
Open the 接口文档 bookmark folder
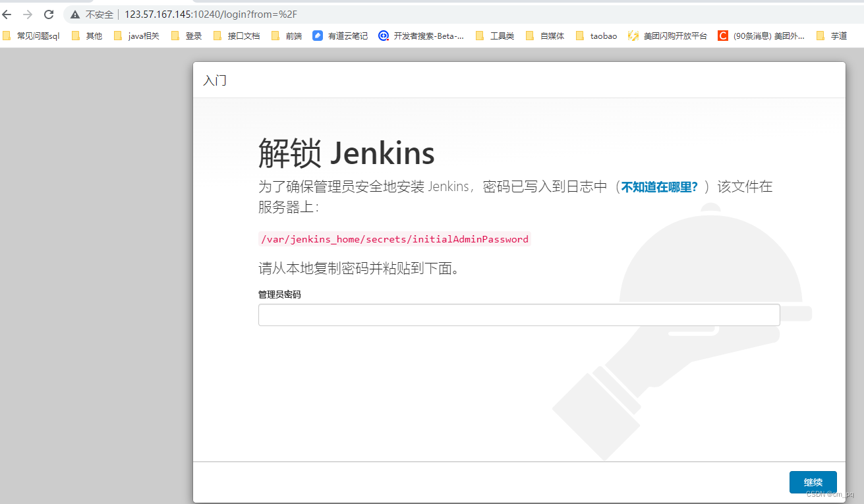(237, 36)
